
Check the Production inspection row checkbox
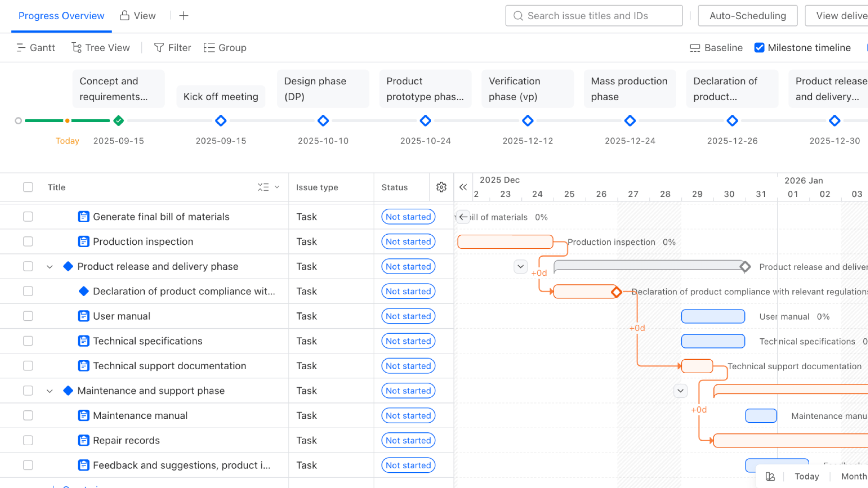[x=28, y=242]
